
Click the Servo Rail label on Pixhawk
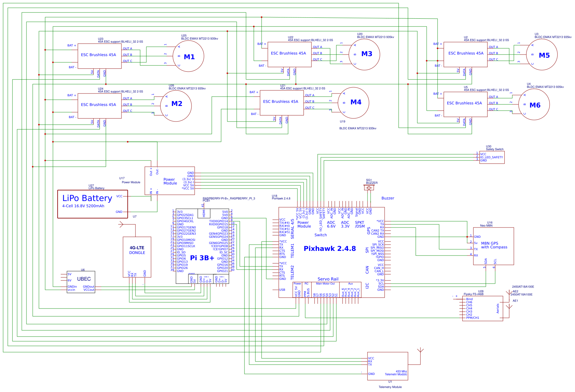(328, 279)
